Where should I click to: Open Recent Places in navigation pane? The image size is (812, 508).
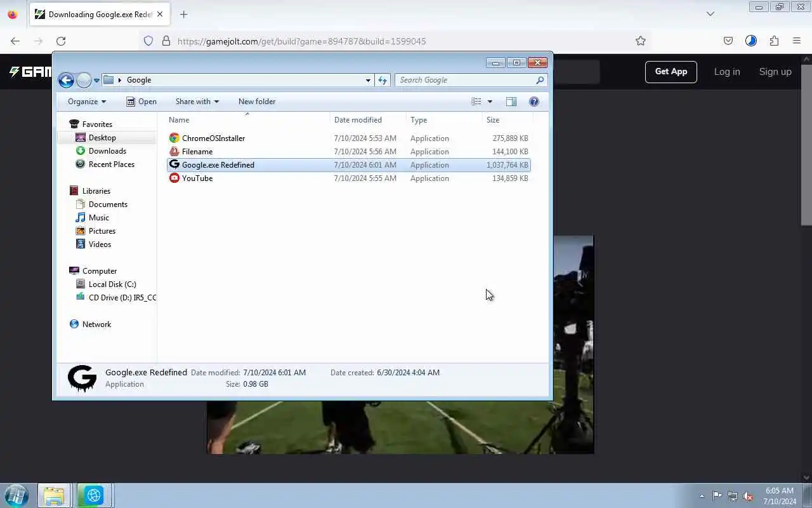pos(112,164)
